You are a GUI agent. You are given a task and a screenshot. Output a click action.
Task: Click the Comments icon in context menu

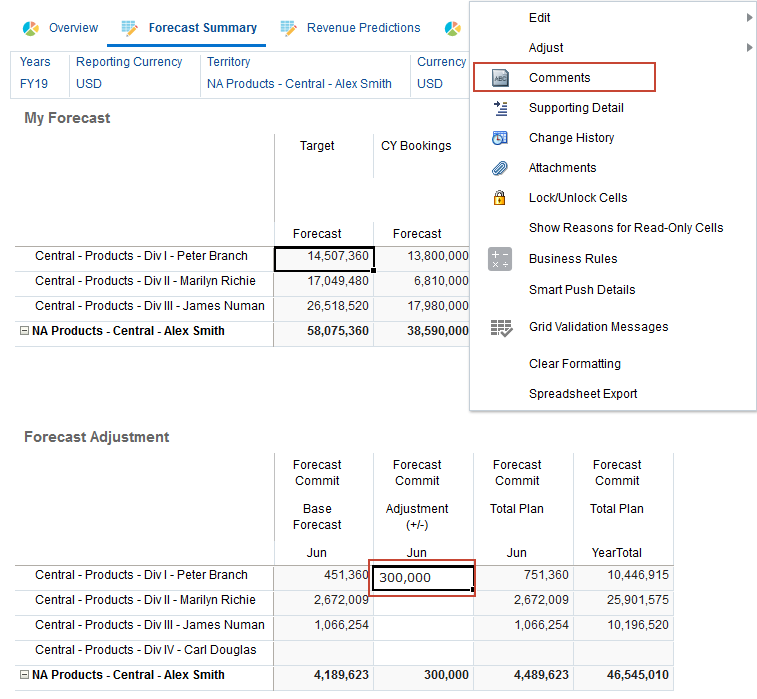click(500, 78)
